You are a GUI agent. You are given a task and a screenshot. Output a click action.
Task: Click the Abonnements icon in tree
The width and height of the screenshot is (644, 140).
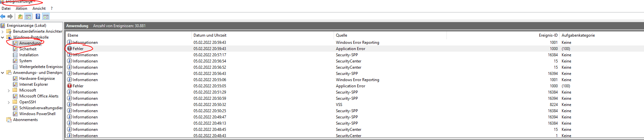9,120
